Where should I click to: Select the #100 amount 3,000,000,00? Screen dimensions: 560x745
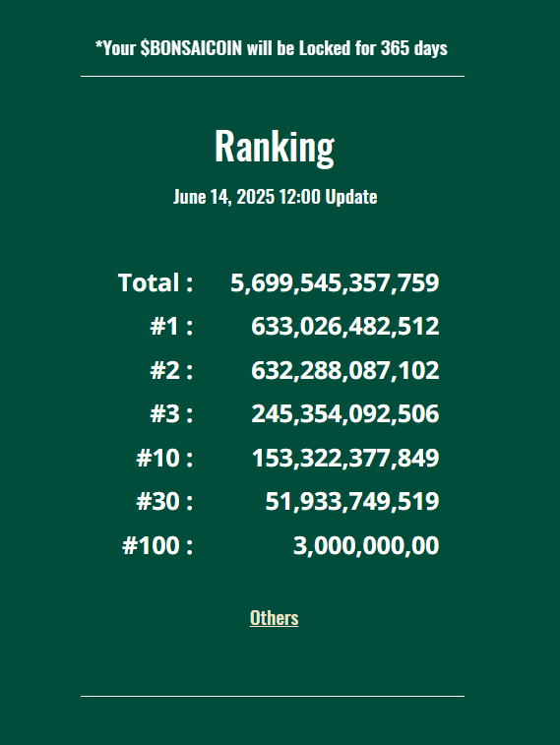(x=366, y=545)
